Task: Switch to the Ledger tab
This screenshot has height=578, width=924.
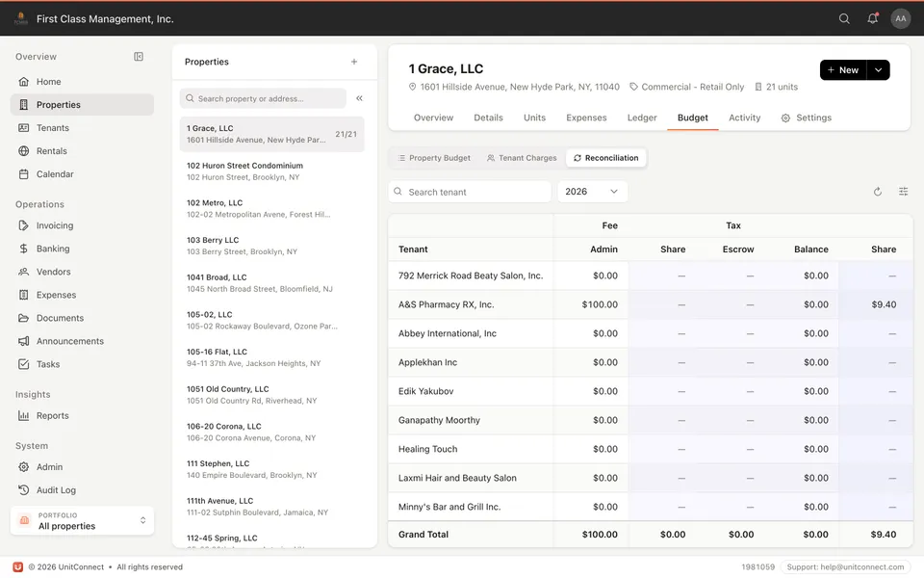Action: pyautogui.click(x=642, y=118)
